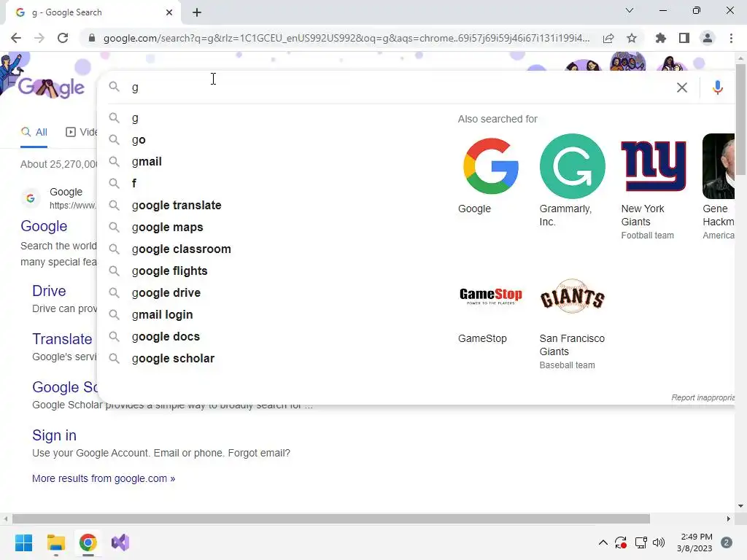Click the browser Back arrow

[x=16, y=38]
